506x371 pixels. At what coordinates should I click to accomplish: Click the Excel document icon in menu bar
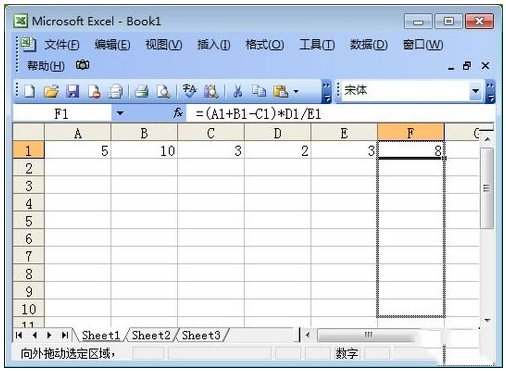[x=28, y=44]
